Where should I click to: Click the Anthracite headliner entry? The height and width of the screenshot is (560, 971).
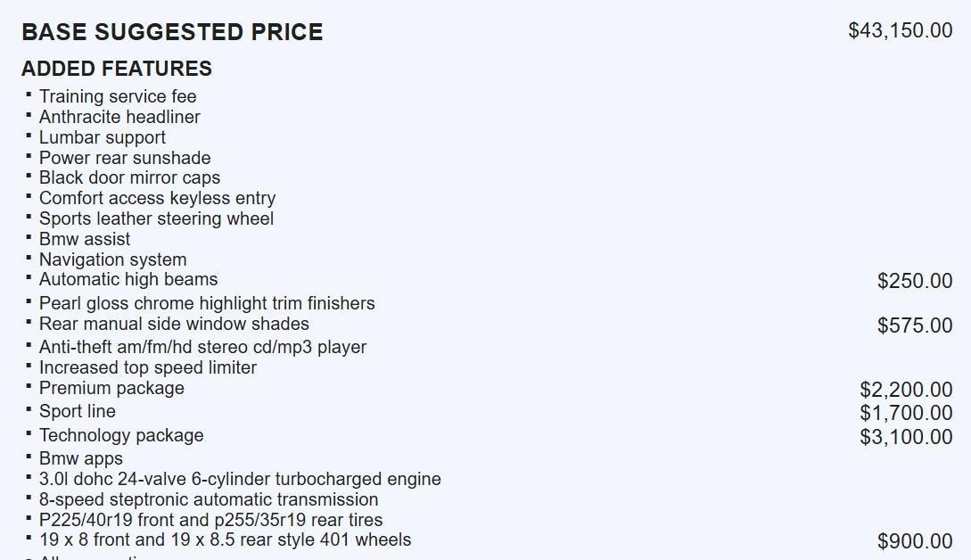119,117
